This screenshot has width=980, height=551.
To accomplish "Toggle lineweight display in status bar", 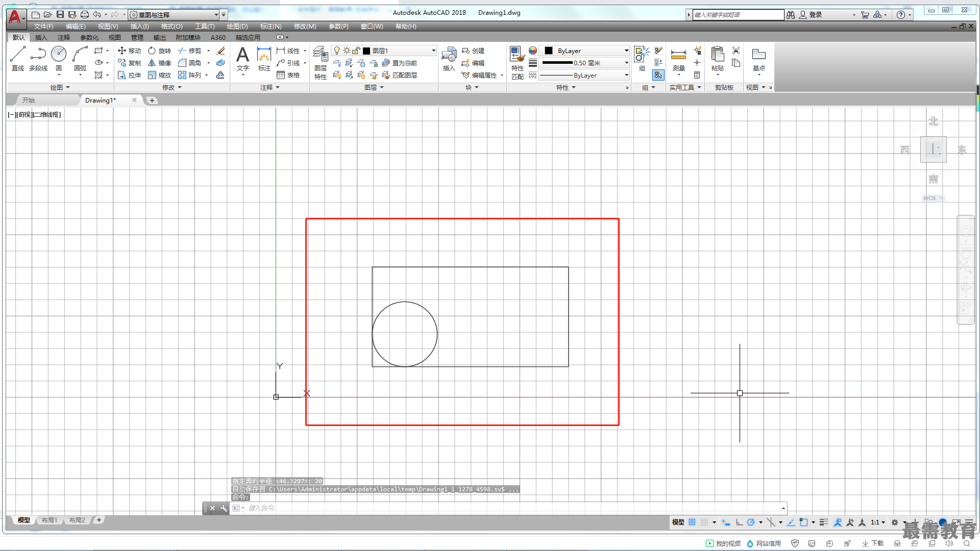I will 823,522.
